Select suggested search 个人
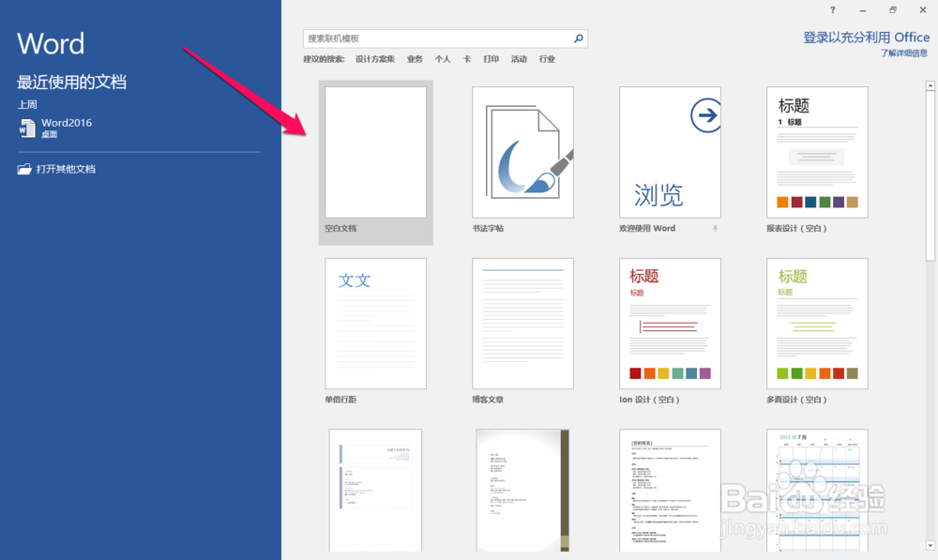 pyautogui.click(x=443, y=59)
